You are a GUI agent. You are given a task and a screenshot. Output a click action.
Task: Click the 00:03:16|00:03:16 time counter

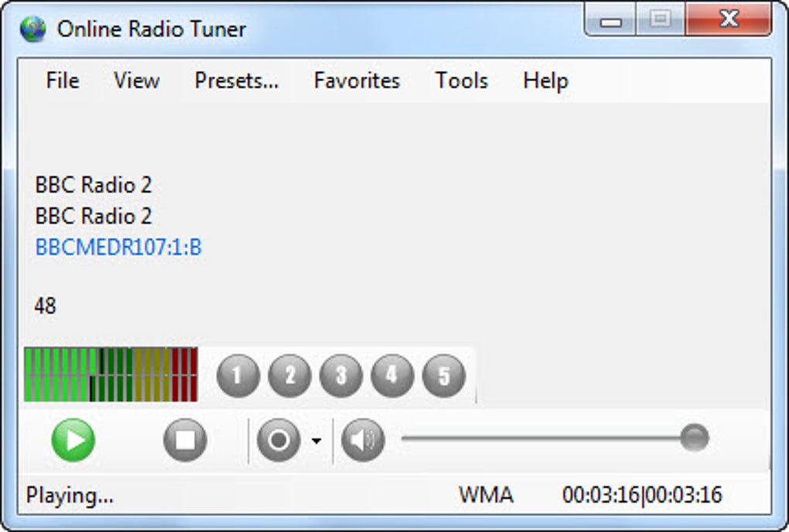tap(642, 496)
